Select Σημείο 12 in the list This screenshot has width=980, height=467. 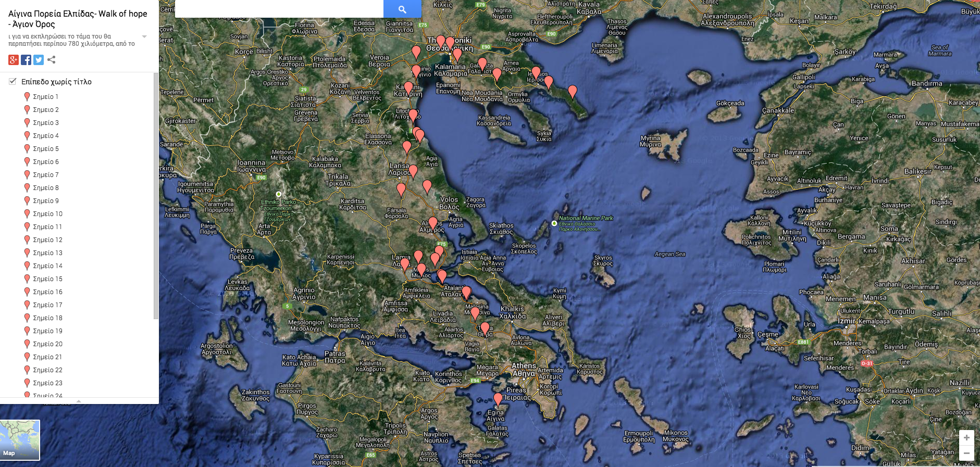pos(47,240)
